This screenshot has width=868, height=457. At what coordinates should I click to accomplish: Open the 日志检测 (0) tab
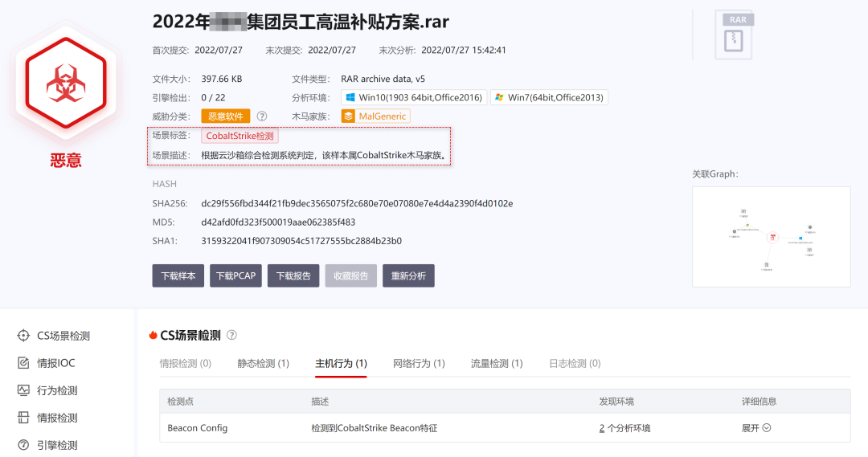(575, 364)
